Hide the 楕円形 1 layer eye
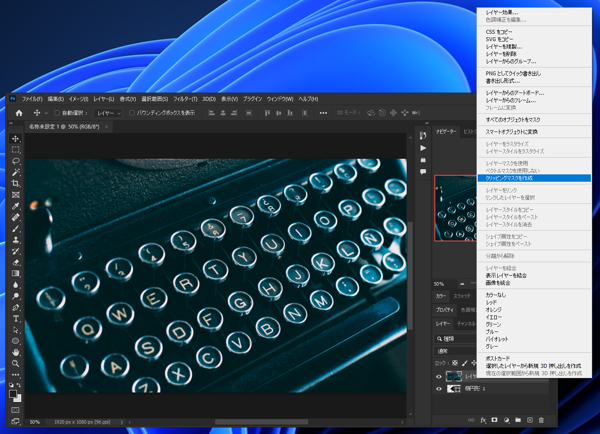The image size is (600, 434). tap(439, 389)
